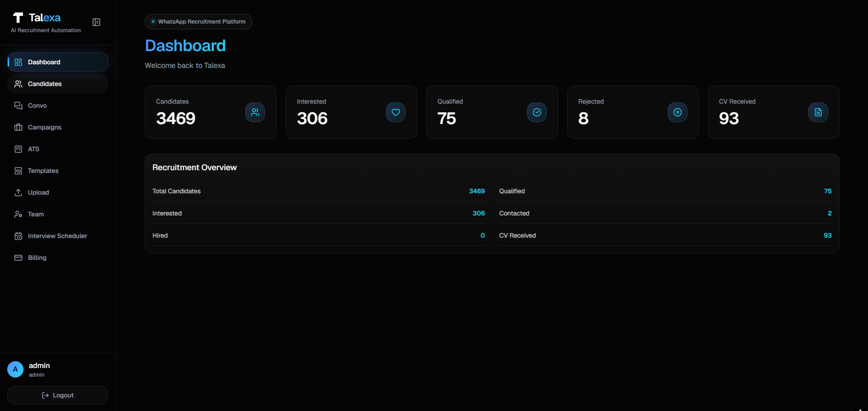Click the admin avatar circle 'A'
Image resolution: width=868 pixels, height=411 pixels.
click(x=15, y=369)
